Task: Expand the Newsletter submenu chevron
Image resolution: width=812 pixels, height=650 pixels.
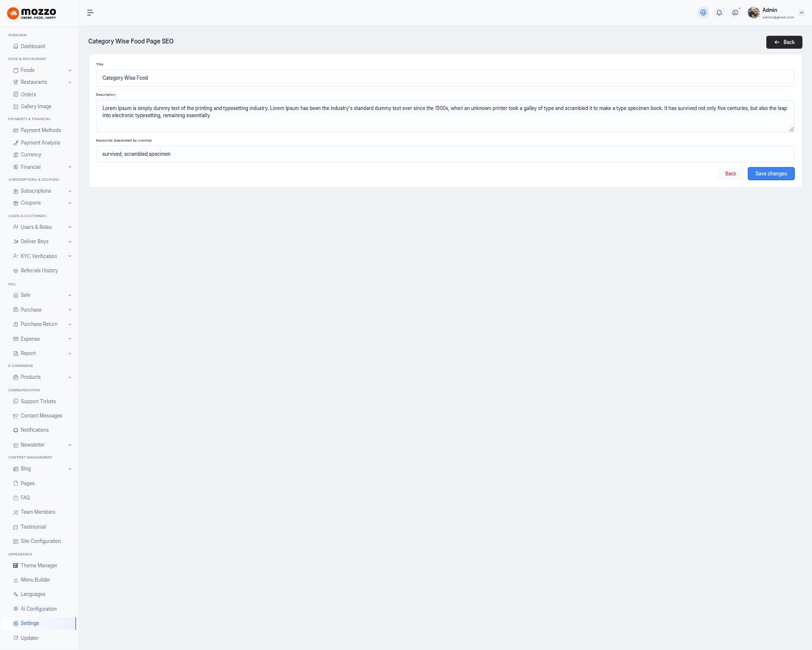Action: coord(70,445)
